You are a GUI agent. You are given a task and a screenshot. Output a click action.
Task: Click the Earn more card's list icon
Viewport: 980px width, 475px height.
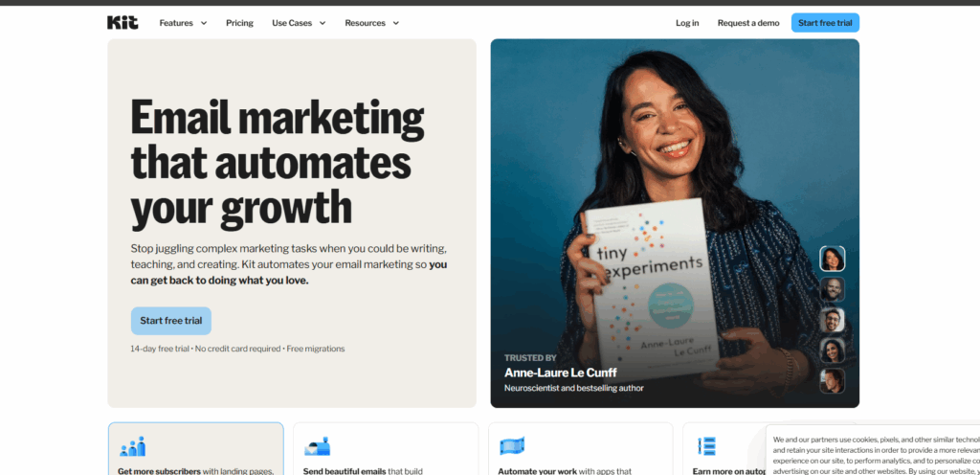(x=707, y=446)
